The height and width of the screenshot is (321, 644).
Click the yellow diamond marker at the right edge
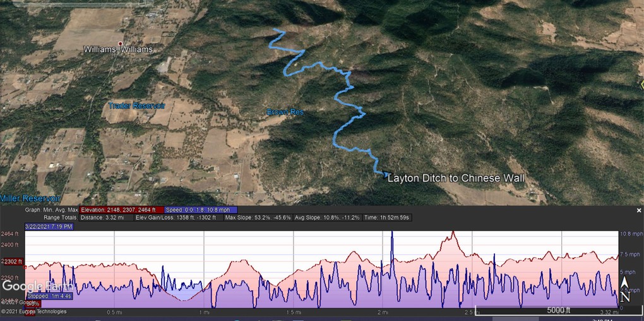point(640,83)
